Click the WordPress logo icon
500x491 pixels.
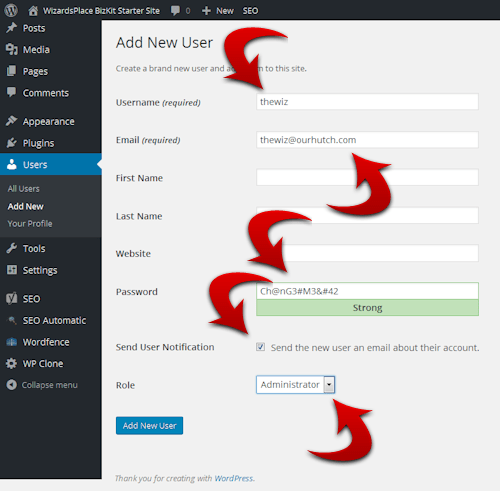point(11,10)
